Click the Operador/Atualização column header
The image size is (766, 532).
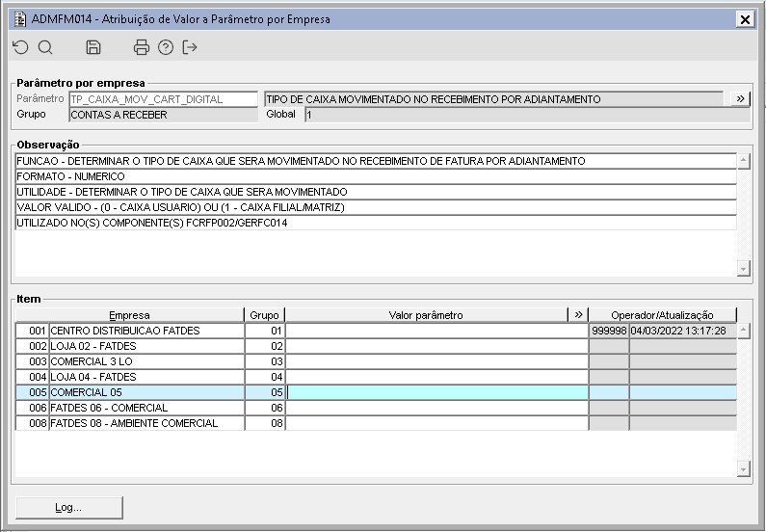click(663, 315)
